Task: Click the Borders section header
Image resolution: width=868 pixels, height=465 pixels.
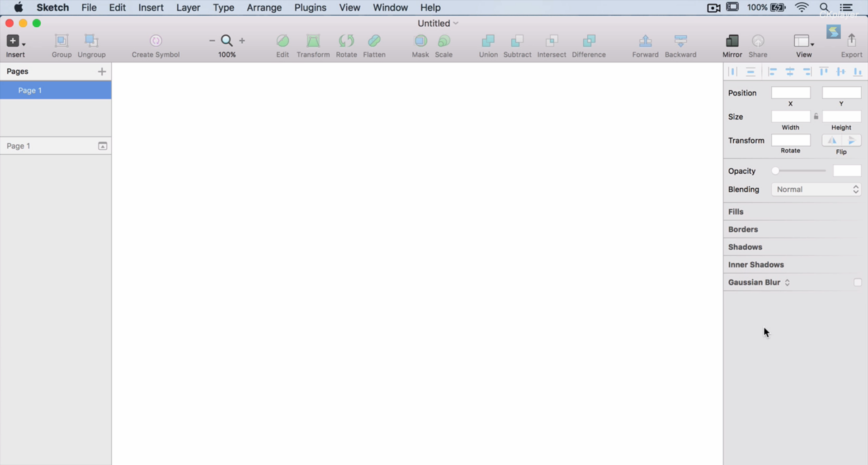Action: click(x=743, y=229)
